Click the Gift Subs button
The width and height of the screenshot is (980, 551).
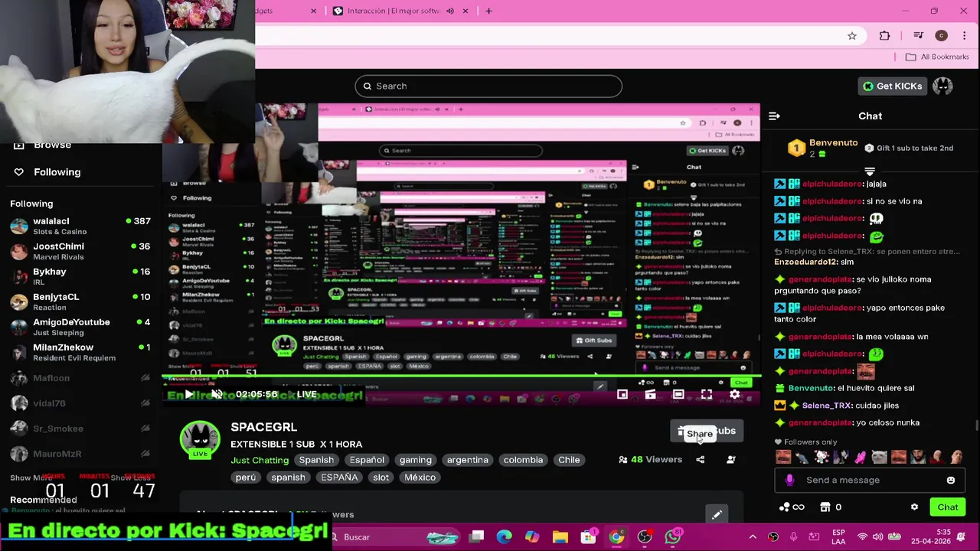(707, 431)
